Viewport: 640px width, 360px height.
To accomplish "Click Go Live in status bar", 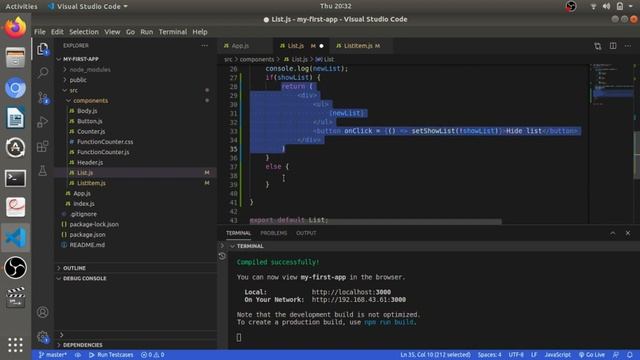I will (x=592, y=355).
